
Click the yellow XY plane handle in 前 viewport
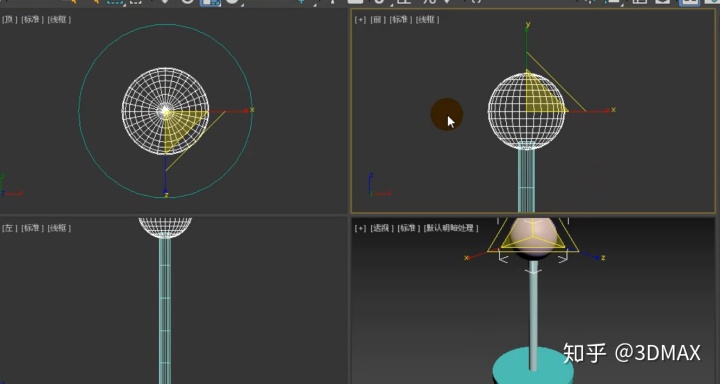(x=542, y=96)
